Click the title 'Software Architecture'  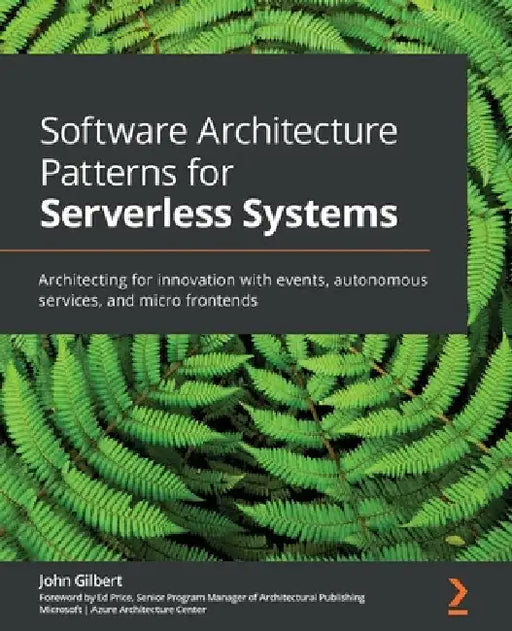[x=219, y=131]
